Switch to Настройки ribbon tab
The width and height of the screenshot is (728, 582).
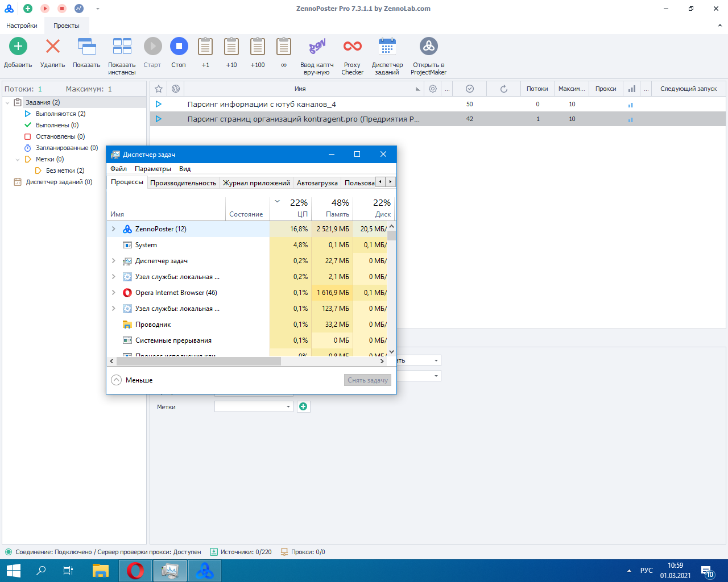point(22,26)
